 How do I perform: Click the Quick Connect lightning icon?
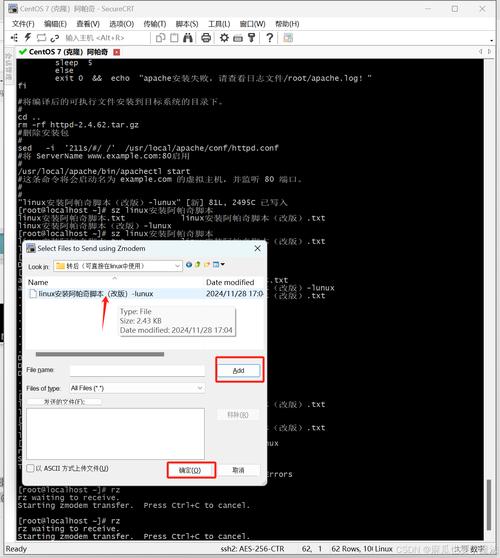pyautogui.click(x=28, y=38)
